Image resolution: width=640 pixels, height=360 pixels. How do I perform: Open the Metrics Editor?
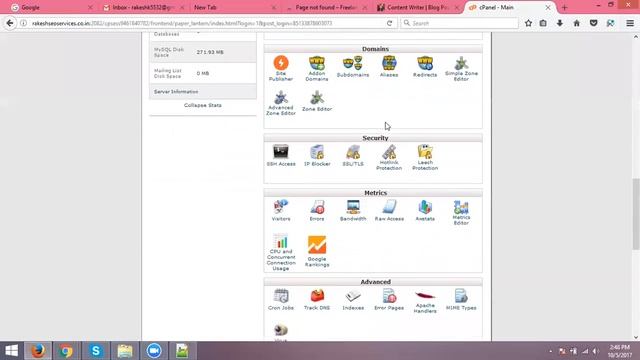pyautogui.click(x=461, y=212)
